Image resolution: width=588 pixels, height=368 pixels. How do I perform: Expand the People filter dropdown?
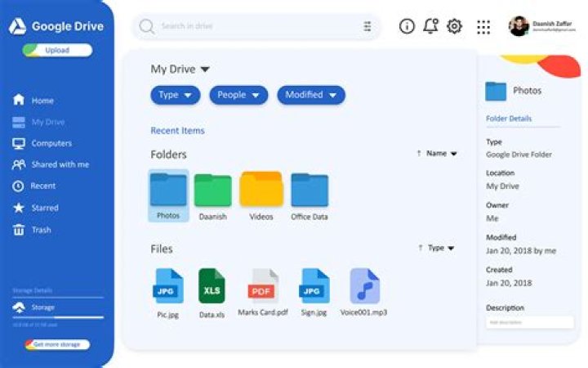(238, 95)
